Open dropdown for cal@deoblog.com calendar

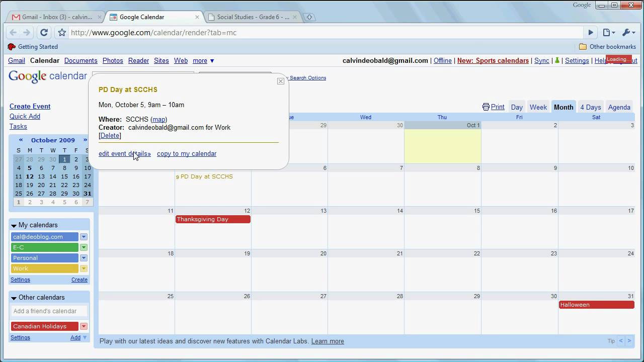tap(84, 237)
